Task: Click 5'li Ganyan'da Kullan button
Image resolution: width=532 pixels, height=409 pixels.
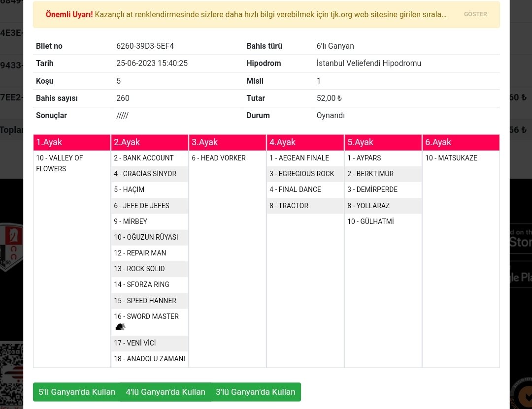Action: (x=77, y=392)
